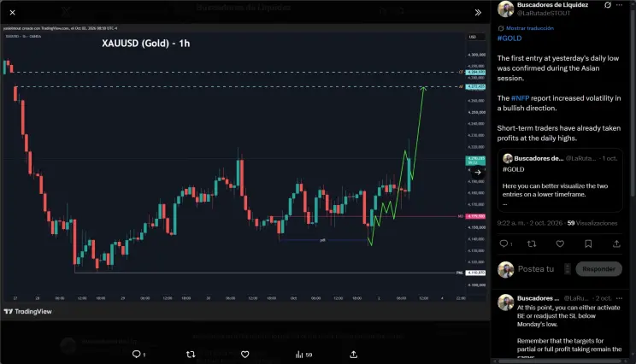Open more options on 2 oct. reply
This screenshot has height=364, width=636.
pos(620,298)
